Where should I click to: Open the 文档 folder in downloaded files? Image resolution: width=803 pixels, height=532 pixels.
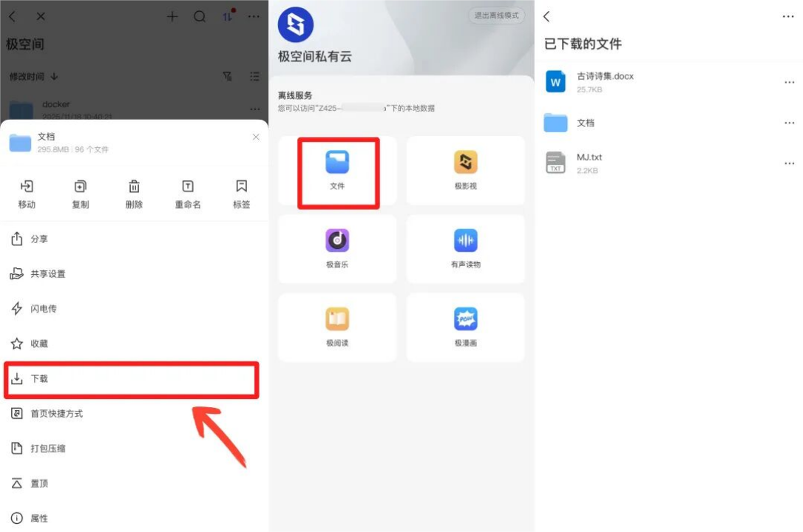(x=585, y=123)
